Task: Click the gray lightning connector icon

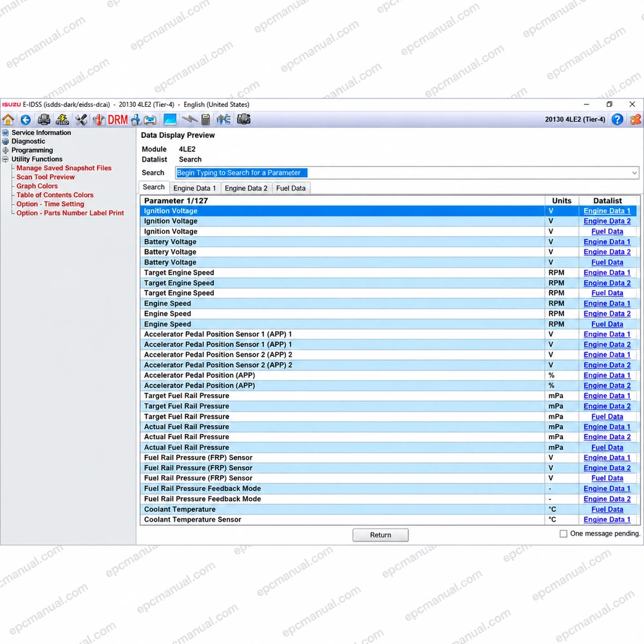Action: [x=189, y=120]
